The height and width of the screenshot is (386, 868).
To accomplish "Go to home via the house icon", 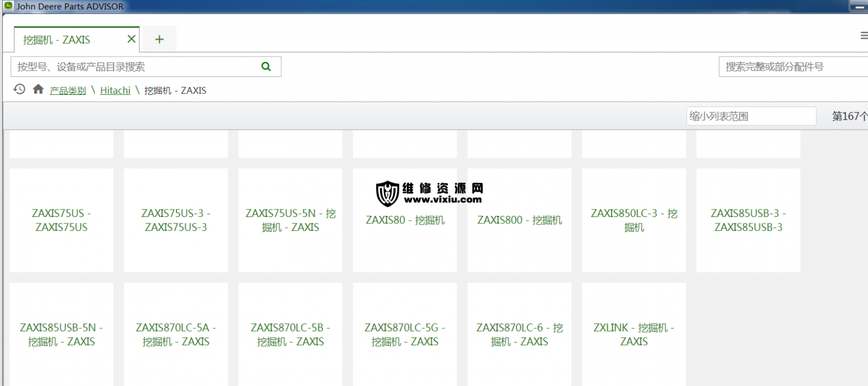I will 38,89.
